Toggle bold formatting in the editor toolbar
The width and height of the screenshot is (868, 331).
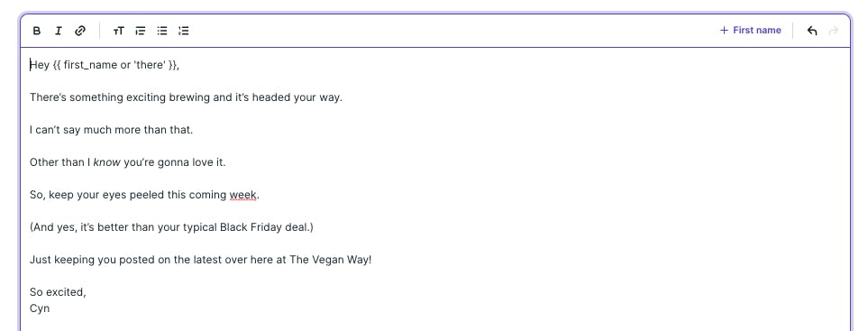[x=37, y=31]
